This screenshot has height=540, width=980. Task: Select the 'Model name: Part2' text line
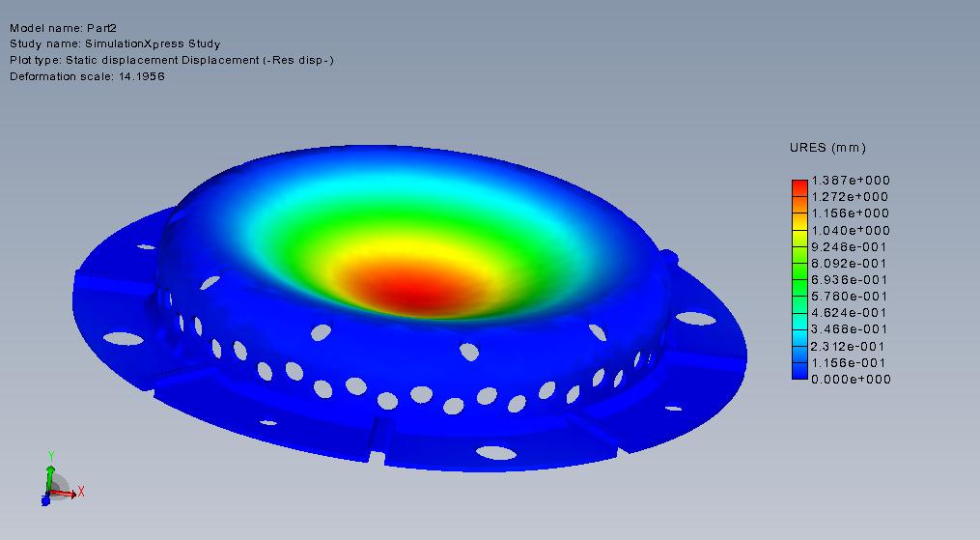pos(63,28)
